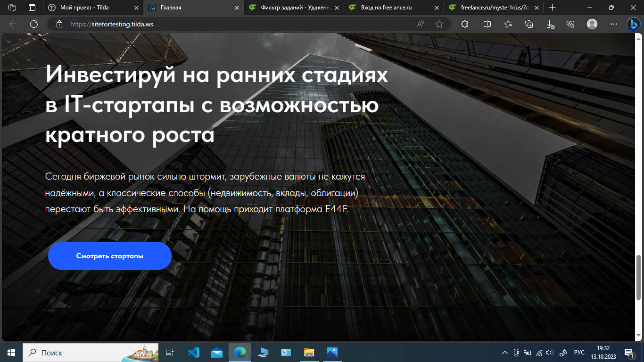Open the user profile avatar
This screenshot has width=644, height=362.
[x=592, y=24]
